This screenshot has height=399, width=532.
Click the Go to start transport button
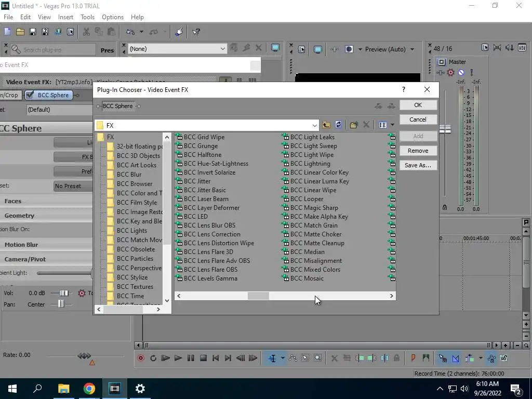(216, 358)
